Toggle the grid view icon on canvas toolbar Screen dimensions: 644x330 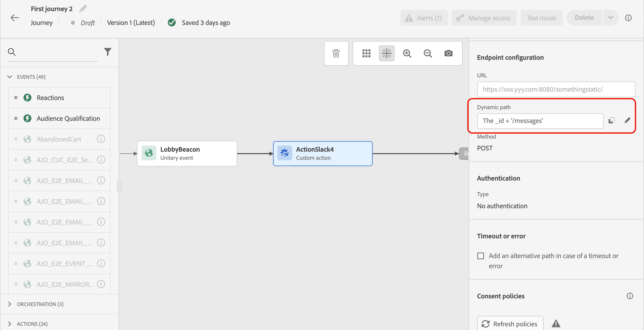click(366, 53)
